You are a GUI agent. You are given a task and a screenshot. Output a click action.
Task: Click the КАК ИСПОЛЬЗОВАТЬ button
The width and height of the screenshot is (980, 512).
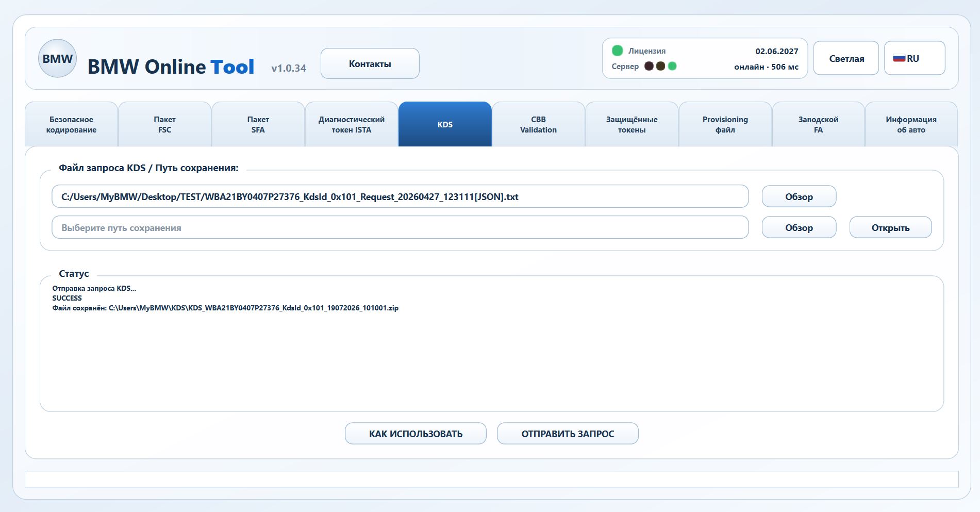[x=416, y=434]
